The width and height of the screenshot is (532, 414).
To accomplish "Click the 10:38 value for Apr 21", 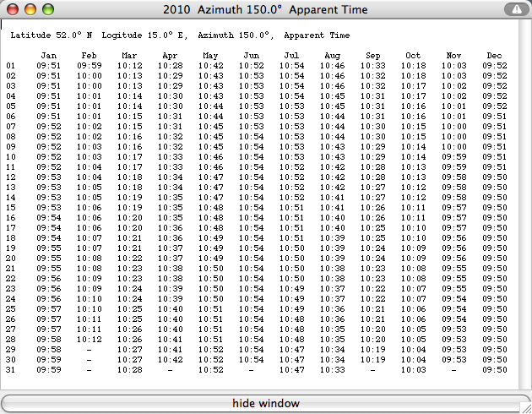I will pyautogui.click(x=171, y=269).
